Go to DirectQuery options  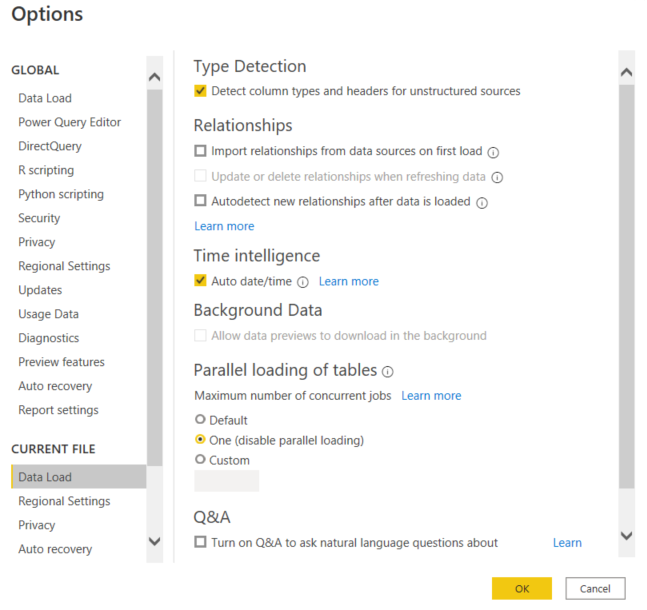[x=50, y=146]
